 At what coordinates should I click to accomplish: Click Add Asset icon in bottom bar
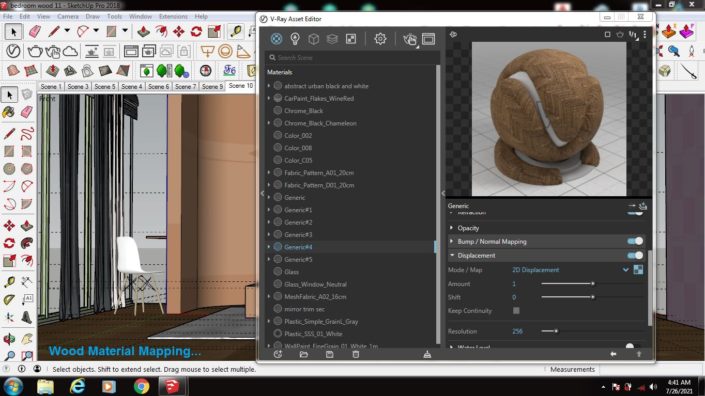pos(278,354)
